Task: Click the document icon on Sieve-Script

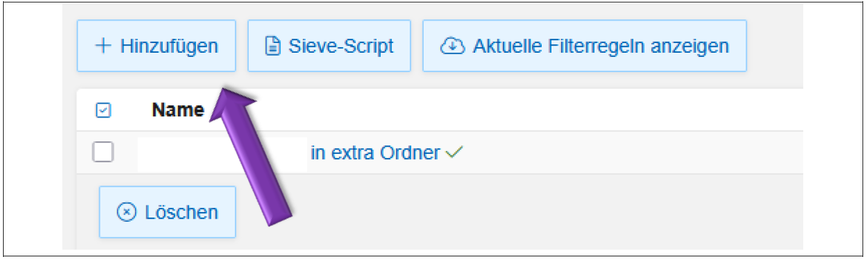Action: pyautogui.click(x=274, y=46)
